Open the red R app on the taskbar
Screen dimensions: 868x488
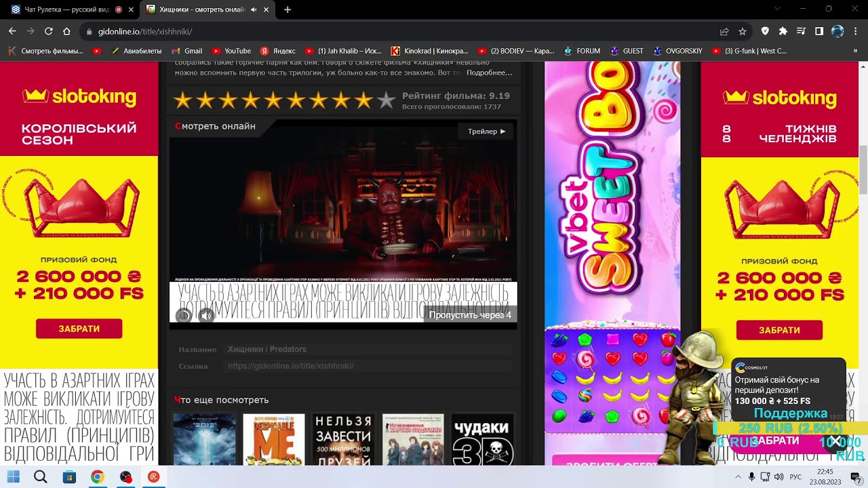coord(154,476)
